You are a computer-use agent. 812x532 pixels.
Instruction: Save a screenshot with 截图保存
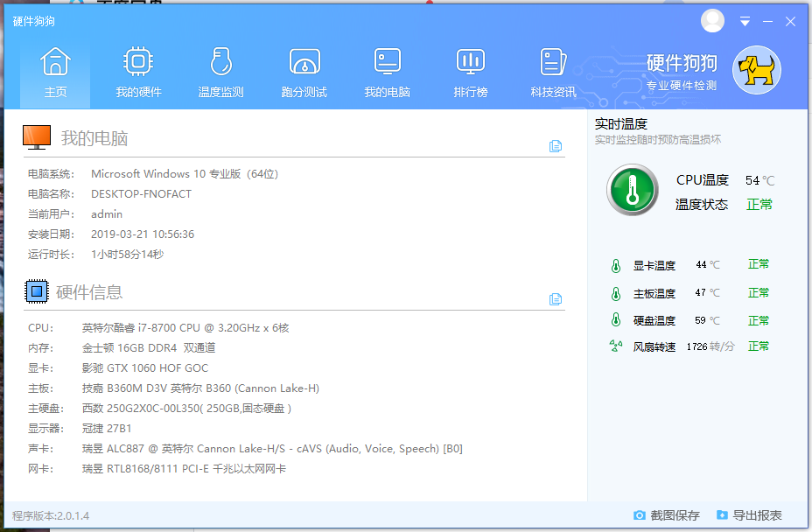[667, 515]
